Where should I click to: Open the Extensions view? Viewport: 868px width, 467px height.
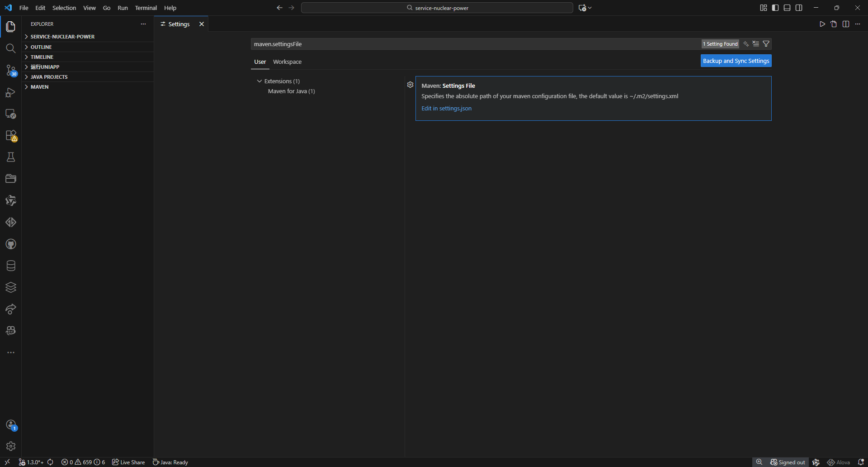(x=11, y=135)
